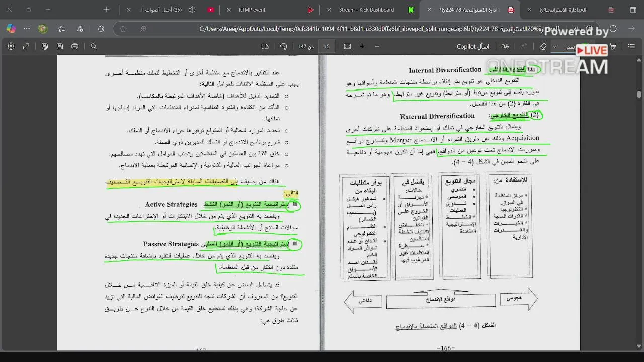
Task: Click the figure caption الشكل (4 – 4)
Action: coord(478,326)
